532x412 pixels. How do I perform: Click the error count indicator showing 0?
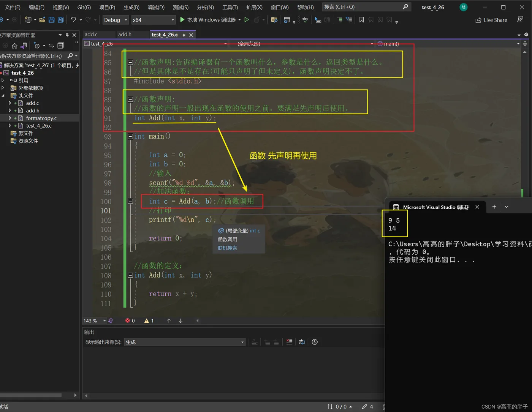click(130, 321)
